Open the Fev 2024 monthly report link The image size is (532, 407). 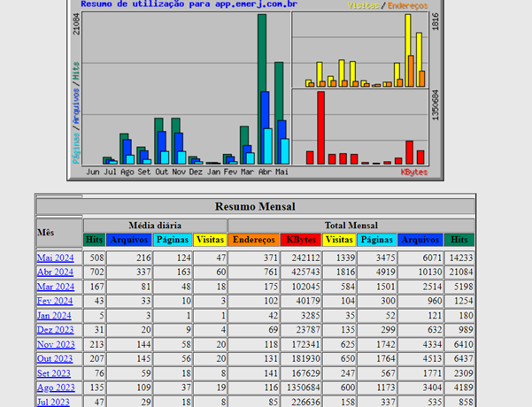[55, 301]
